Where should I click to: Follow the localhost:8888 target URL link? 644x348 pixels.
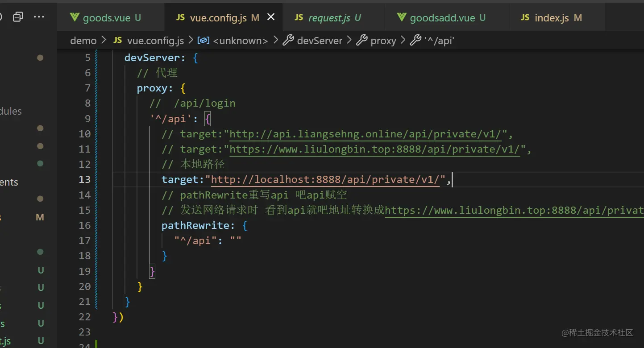click(x=325, y=179)
